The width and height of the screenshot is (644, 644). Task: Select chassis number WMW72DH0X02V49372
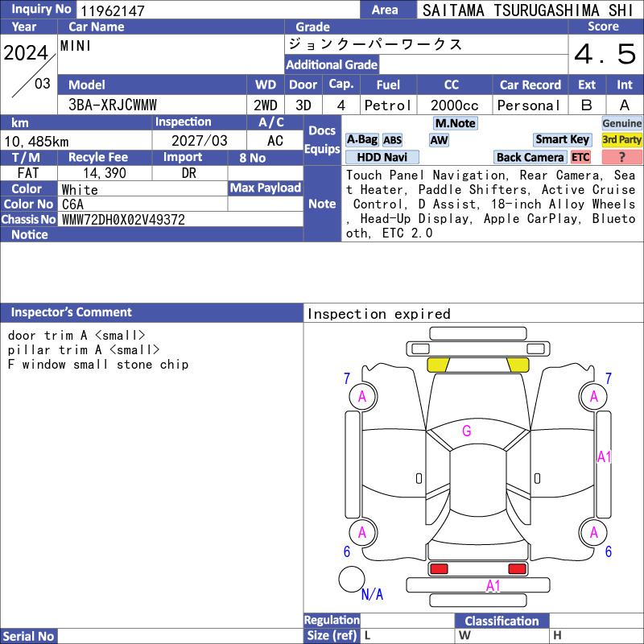123,220
